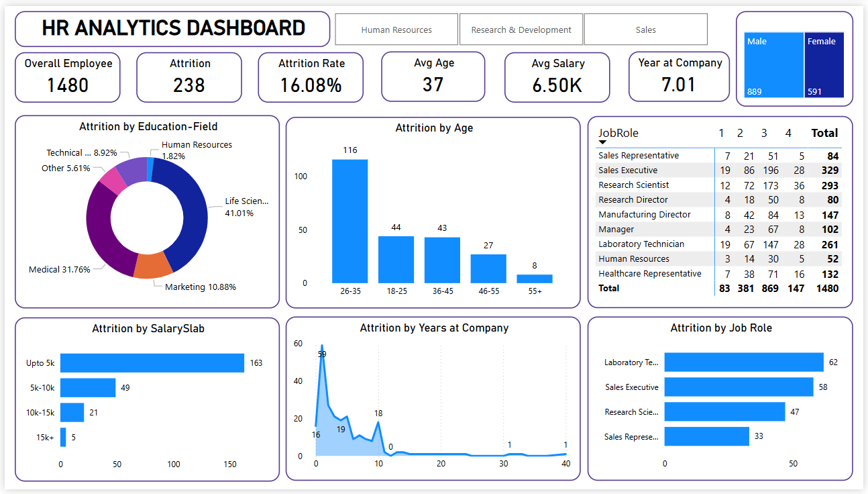Click the Total column header in table
The width and height of the screenshot is (868, 494).
tap(824, 133)
